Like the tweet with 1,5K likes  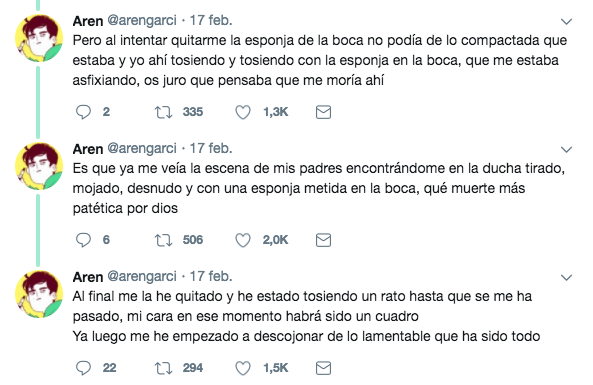pyautogui.click(x=243, y=368)
